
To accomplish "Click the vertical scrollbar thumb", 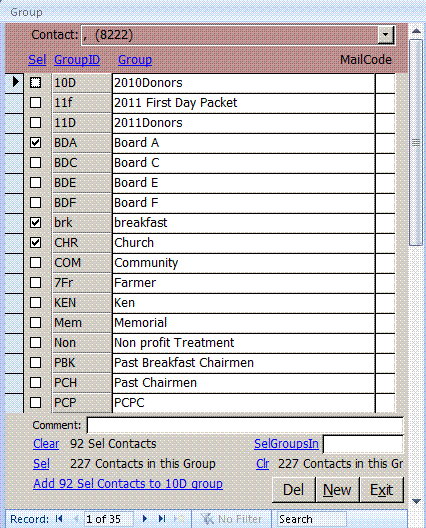I will click(x=416, y=142).
